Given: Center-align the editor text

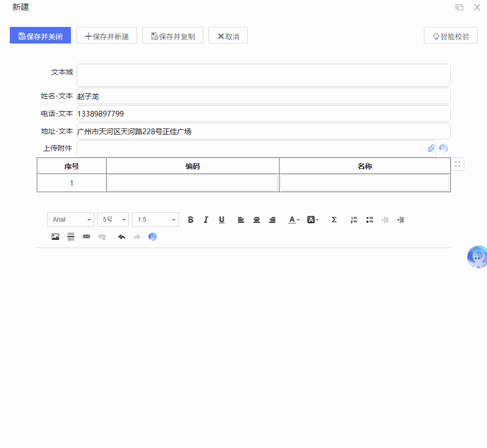Looking at the screenshot, I should coord(257,220).
